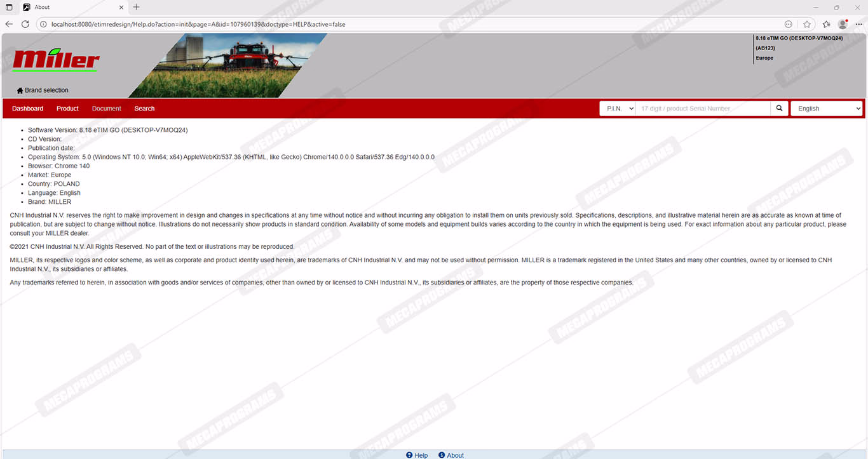The height and width of the screenshot is (459, 868).
Task: Open a new browser tab
Action: tap(136, 7)
